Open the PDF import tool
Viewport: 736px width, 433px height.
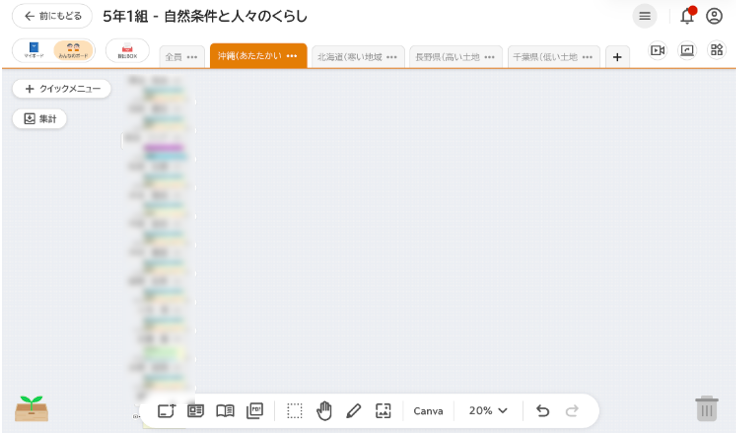click(x=255, y=411)
